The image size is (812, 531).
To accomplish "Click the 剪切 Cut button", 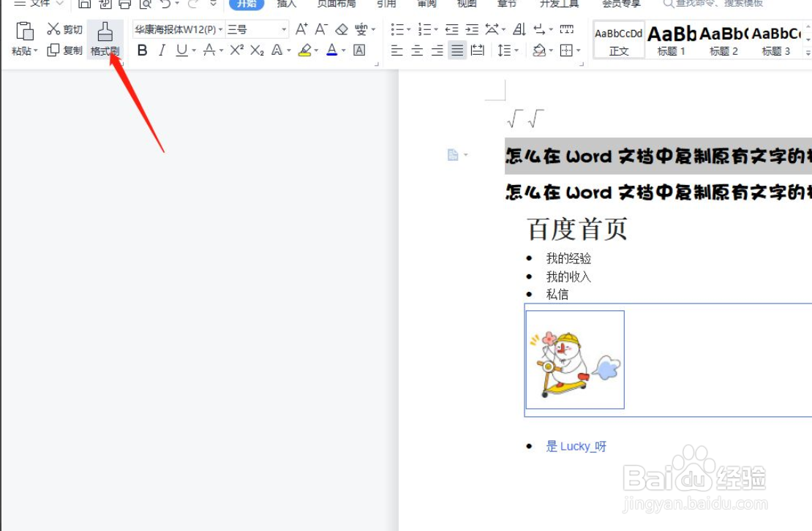I will 64,29.
